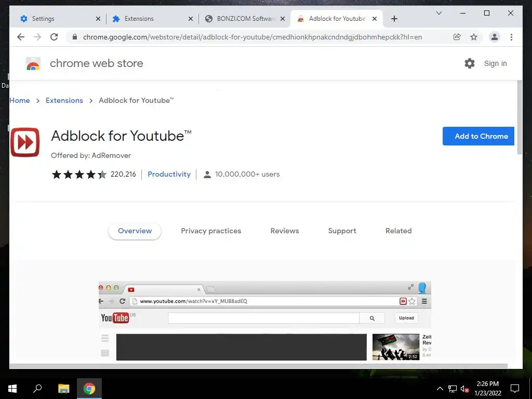Open Chrome profile avatar
This screenshot has width=532, height=399.
(x=495, y=37)
